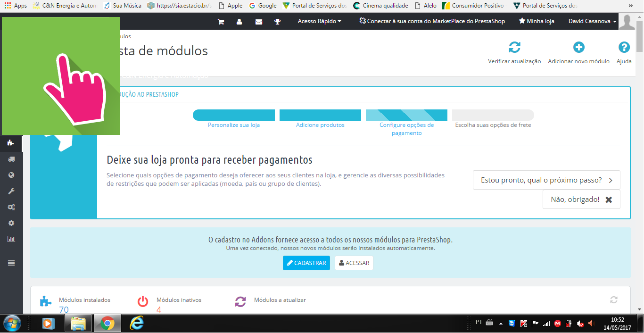Click the trophy icon in top bar
The image size is (644, 333).
coord(278,22)
